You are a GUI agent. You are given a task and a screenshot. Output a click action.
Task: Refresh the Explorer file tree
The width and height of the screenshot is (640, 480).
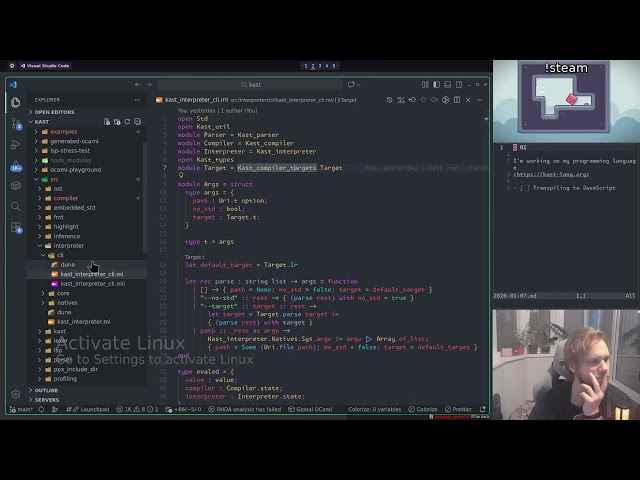(x=127, y=122)
